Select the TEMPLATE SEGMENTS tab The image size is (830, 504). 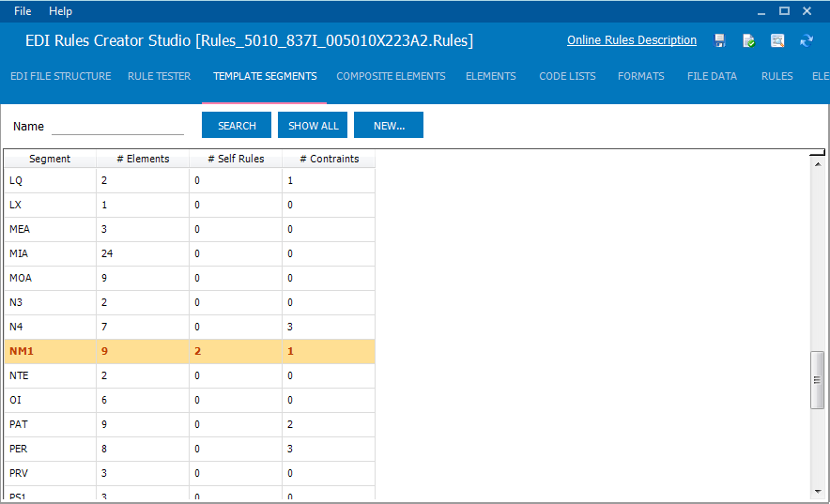coord(265,76)
